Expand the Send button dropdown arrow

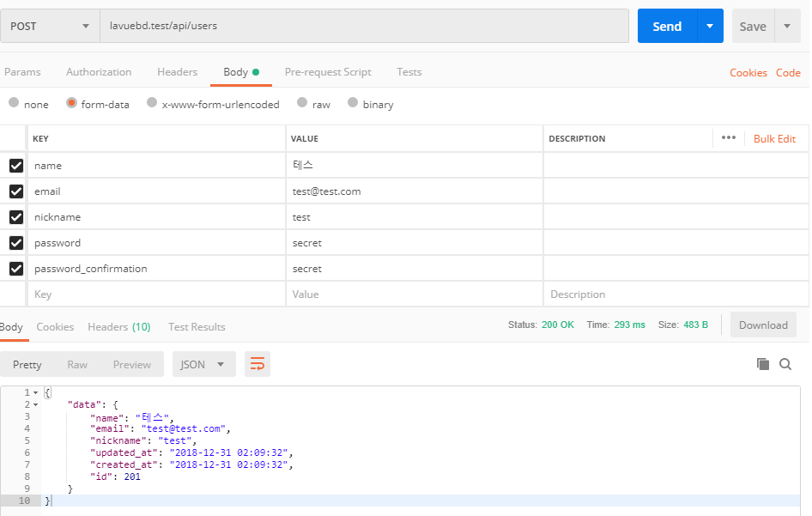tap(710, 26)
